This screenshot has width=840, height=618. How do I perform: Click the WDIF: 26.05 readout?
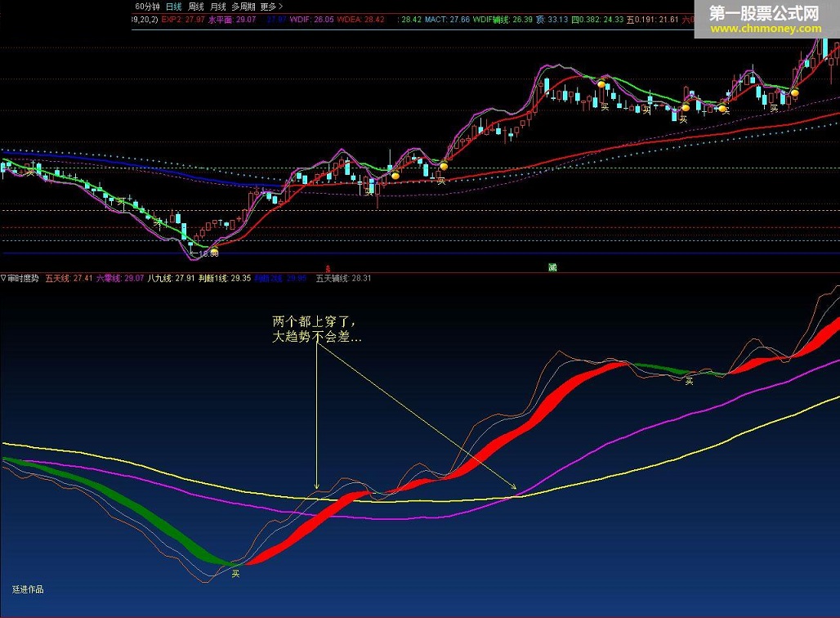point(312,20)
